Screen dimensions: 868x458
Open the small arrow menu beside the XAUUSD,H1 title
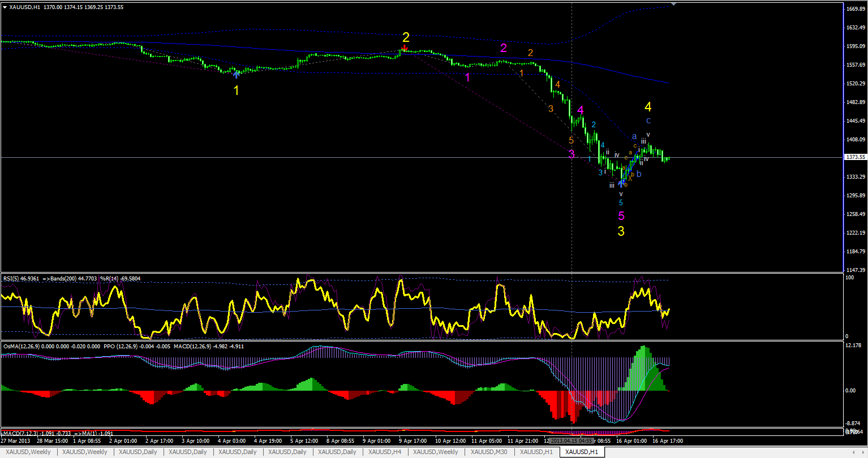pos(5,7)
